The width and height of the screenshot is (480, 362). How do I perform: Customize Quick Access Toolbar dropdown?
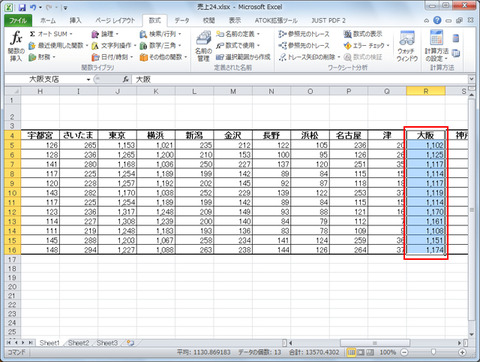point(65,7)
